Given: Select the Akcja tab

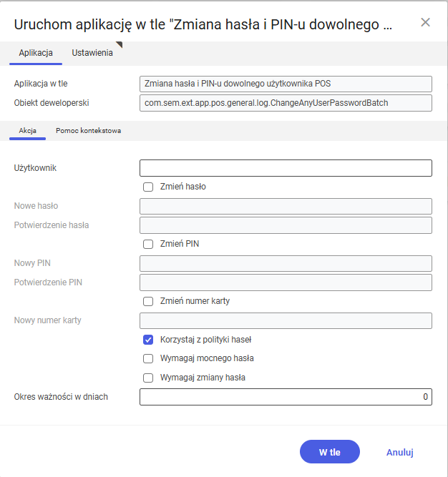Looking at the screenshot, I should click(x=28, y=130).
